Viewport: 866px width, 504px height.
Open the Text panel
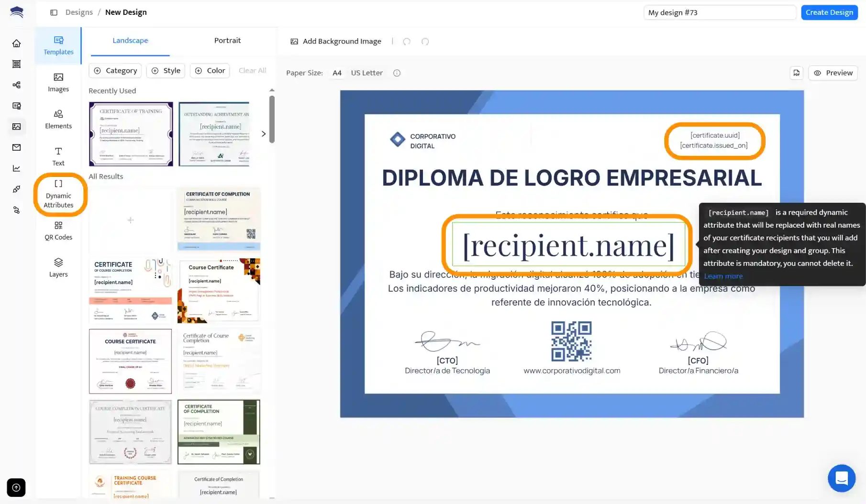coord(58,156)
